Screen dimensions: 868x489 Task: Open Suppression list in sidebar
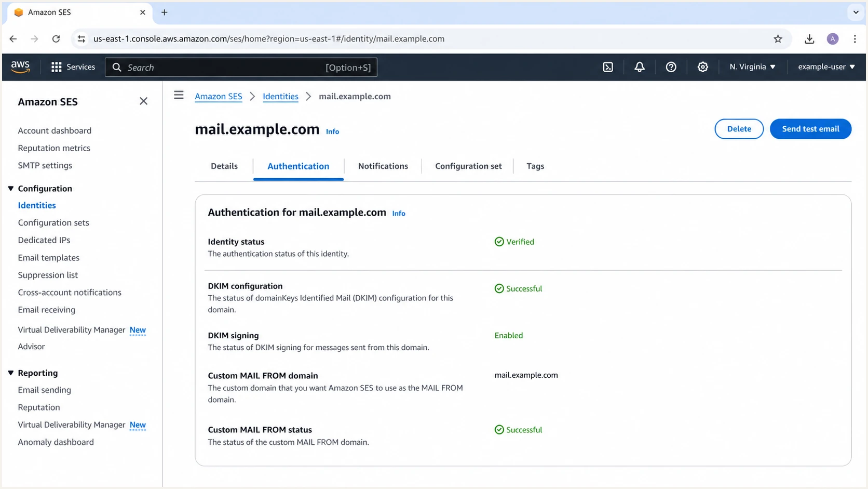coord(48,275)
